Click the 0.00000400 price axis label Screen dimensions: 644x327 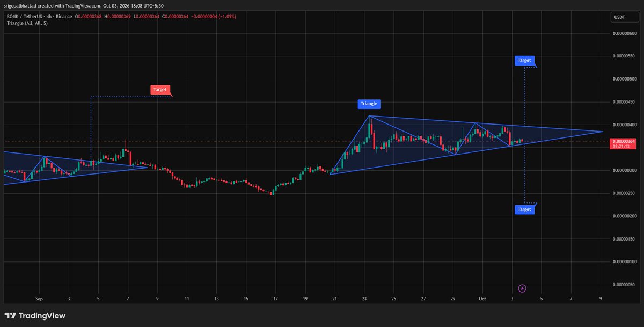(624, 125)
